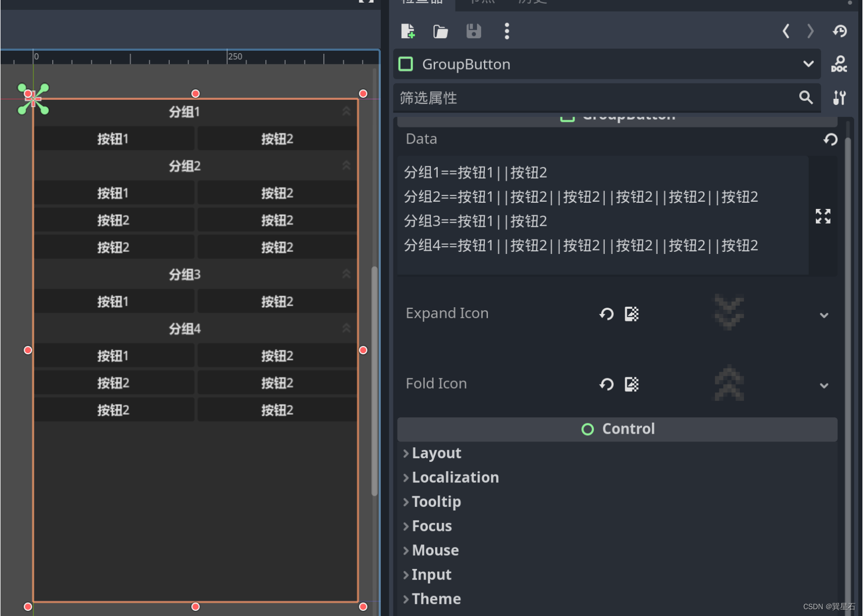Collapse the 分组4 group header
The height and width of the screenshot is (616, 864).
195,329
